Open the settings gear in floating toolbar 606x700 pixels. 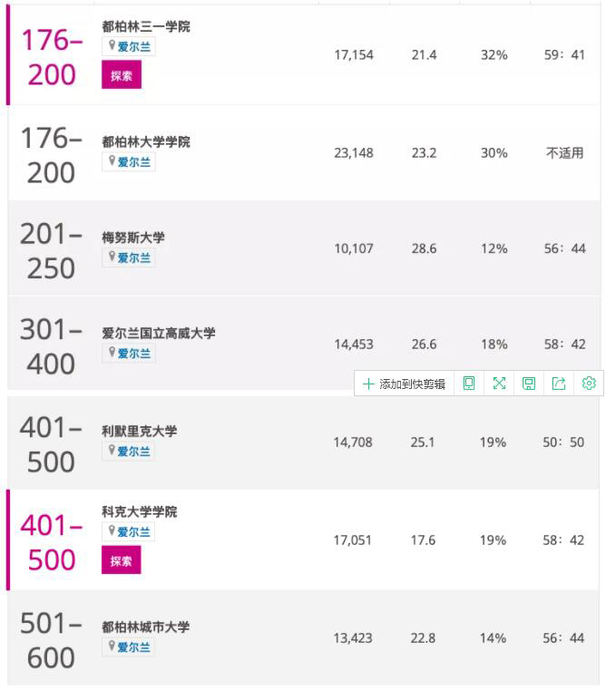[589, 384]
